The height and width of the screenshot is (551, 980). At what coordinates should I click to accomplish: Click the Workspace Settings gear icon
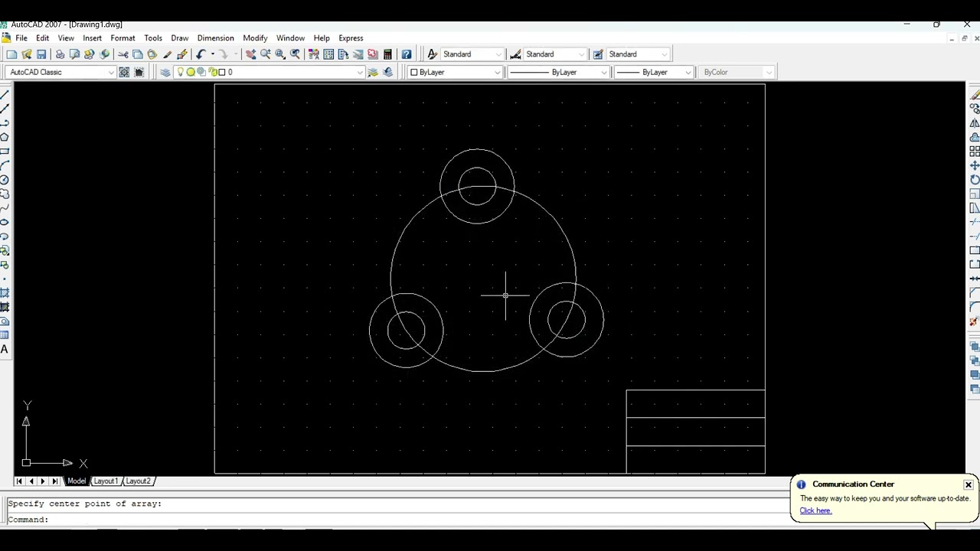pyautogui.click(x=124, y=72)
